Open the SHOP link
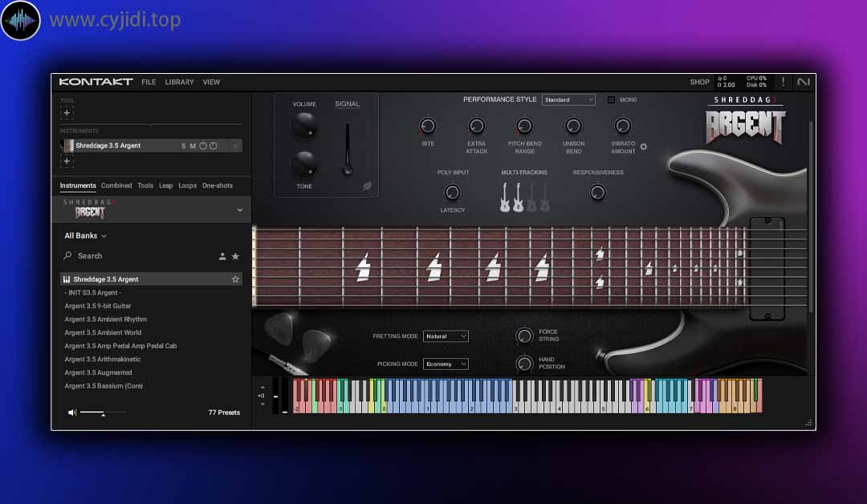This screenshot has width=867, height=504. pyautogui.click(x=699, y=82)
